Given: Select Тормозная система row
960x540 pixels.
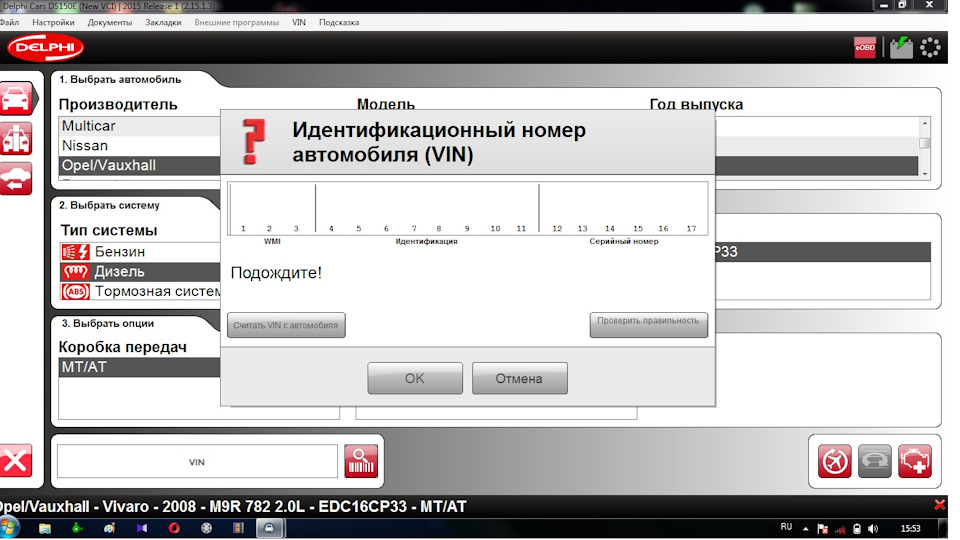Looking at the screenshot, I should click(x=140, y=291).
